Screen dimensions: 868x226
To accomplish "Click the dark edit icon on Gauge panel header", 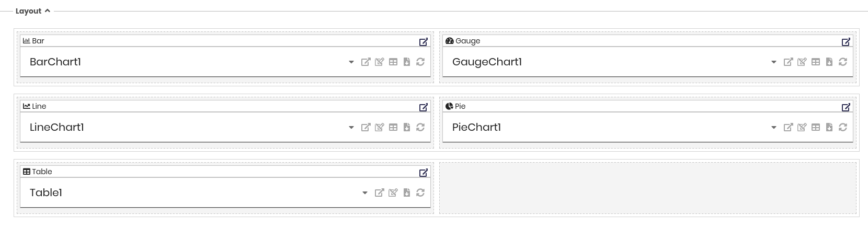I will pos(846,42).
